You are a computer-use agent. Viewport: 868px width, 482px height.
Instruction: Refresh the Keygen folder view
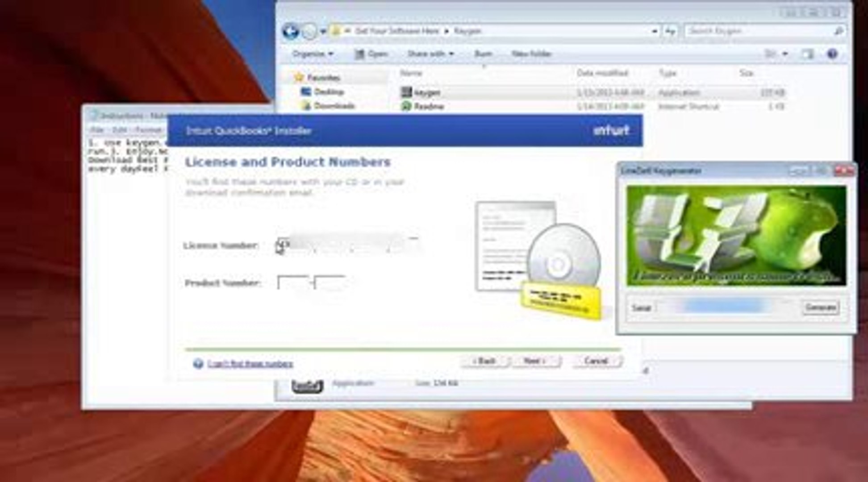(670, 31)
